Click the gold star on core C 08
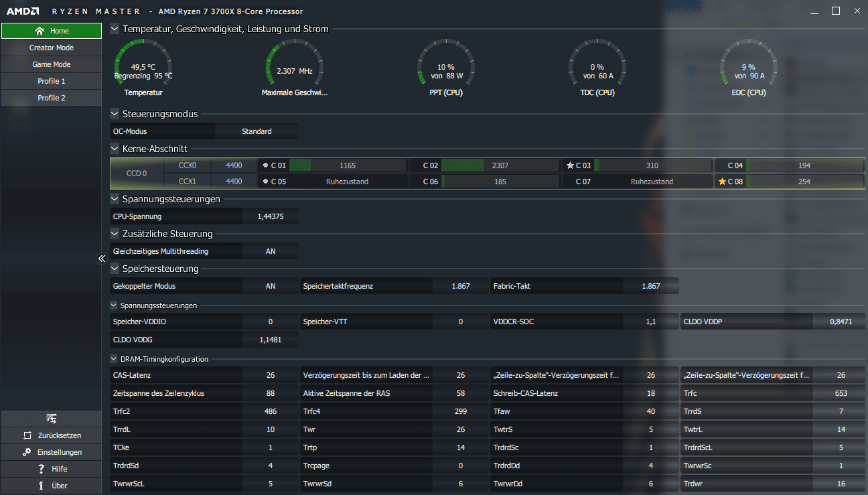This screenshot has width=868, height=495. (x=722, y=182)
